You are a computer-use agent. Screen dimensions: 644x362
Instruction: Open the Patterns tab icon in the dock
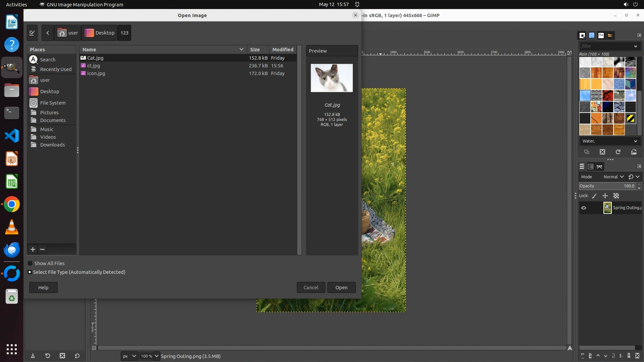click(592, 35)
